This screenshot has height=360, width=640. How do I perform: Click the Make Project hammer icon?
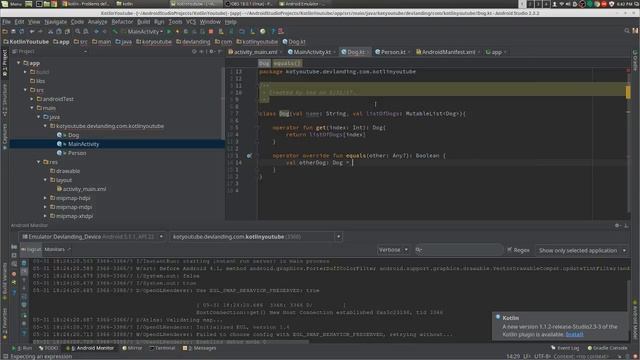tap(115, 31)
